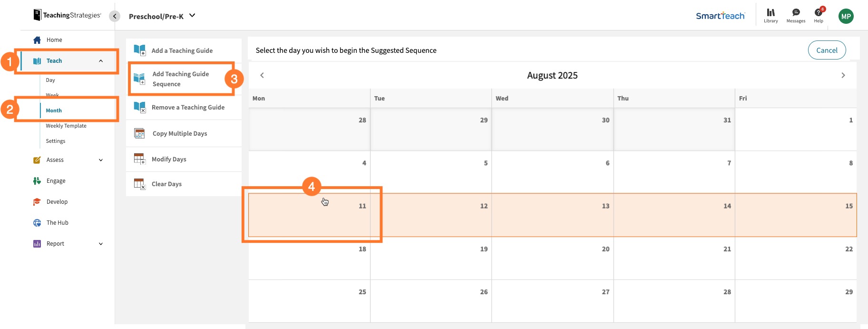Navigate to the next month
Image resolution: width=868 pixels, height=329 pixels.
(x=843, y=75)
